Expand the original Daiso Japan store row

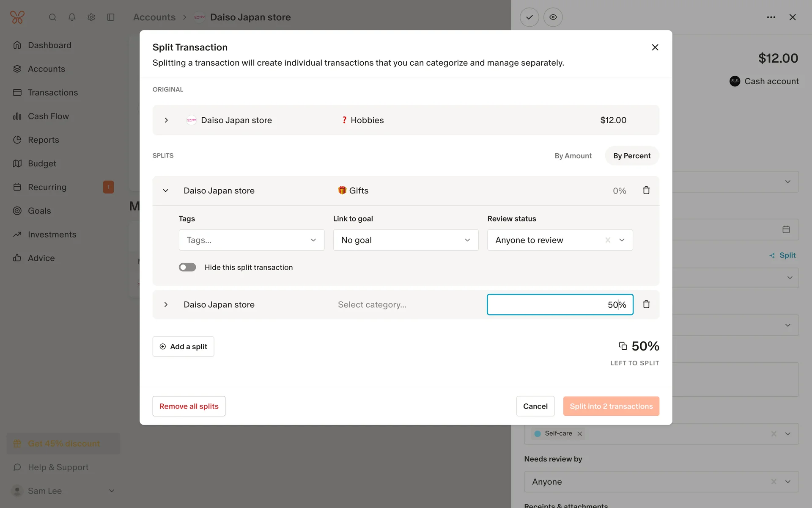[166, 120]
